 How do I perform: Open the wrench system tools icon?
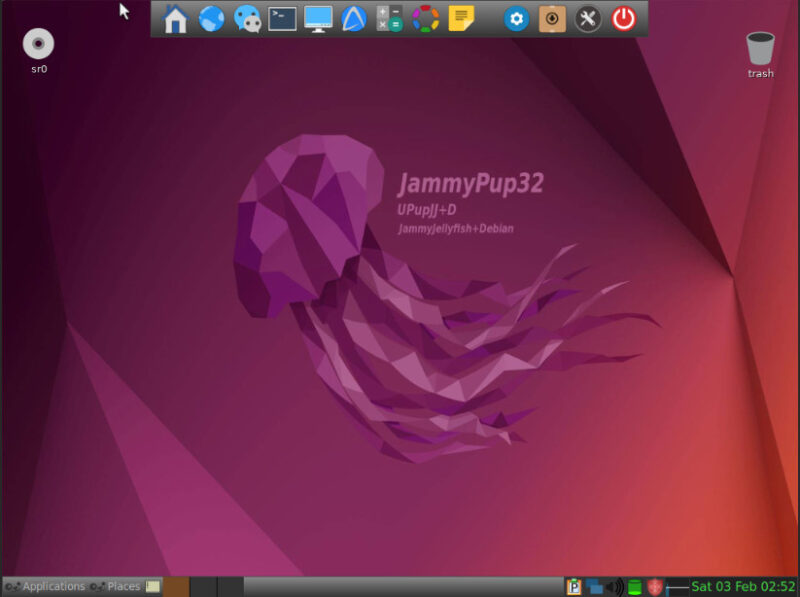tap(587, 18)
